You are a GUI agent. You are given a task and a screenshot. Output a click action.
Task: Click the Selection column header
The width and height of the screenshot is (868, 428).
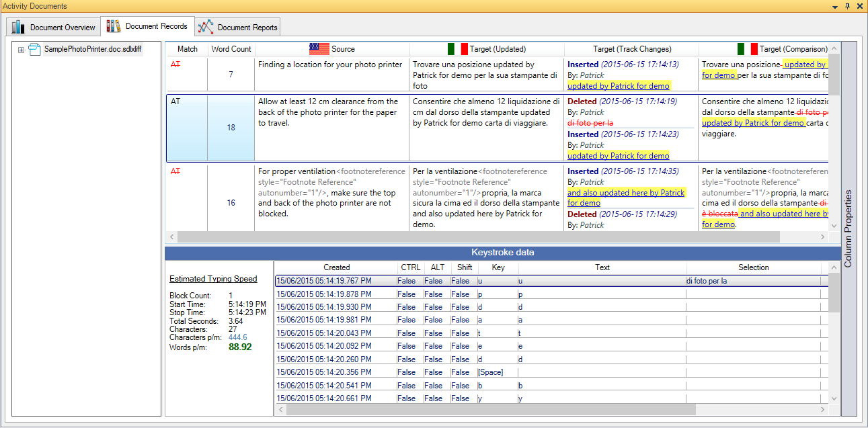coord(754,267)
